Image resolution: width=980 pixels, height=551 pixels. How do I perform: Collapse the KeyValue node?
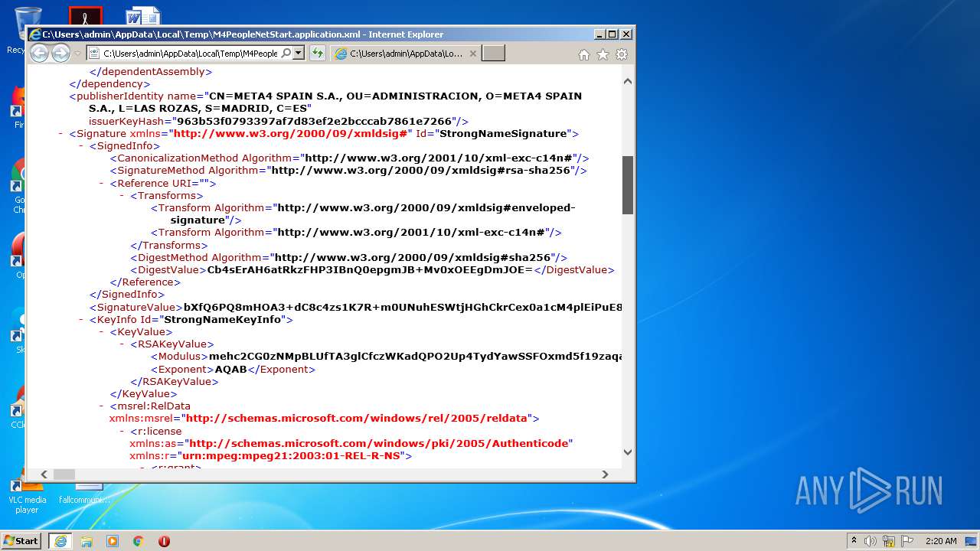[102, 332]
